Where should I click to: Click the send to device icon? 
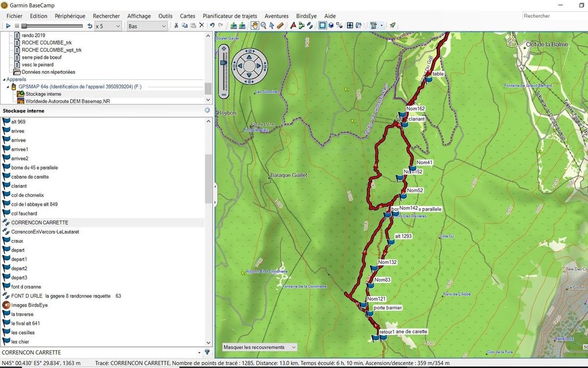coord(234,26)
